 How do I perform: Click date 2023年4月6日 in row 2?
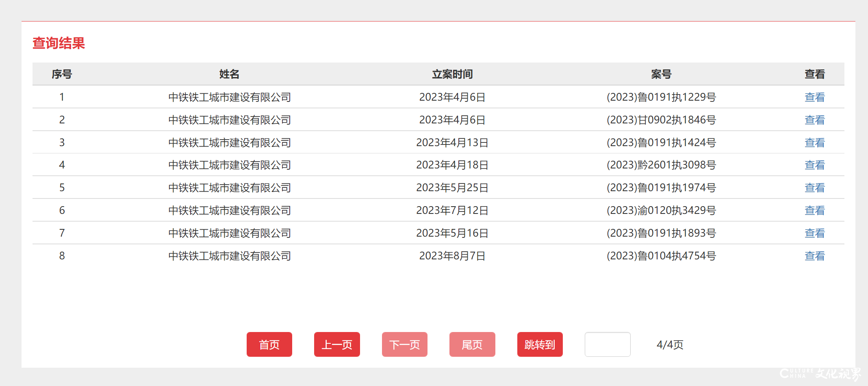tap(452, 120)
